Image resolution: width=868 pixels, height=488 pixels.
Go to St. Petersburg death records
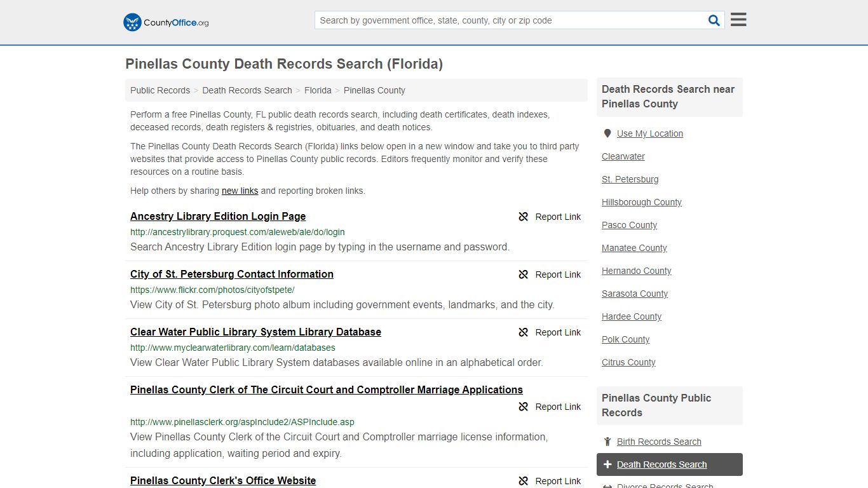click(630, 179)
